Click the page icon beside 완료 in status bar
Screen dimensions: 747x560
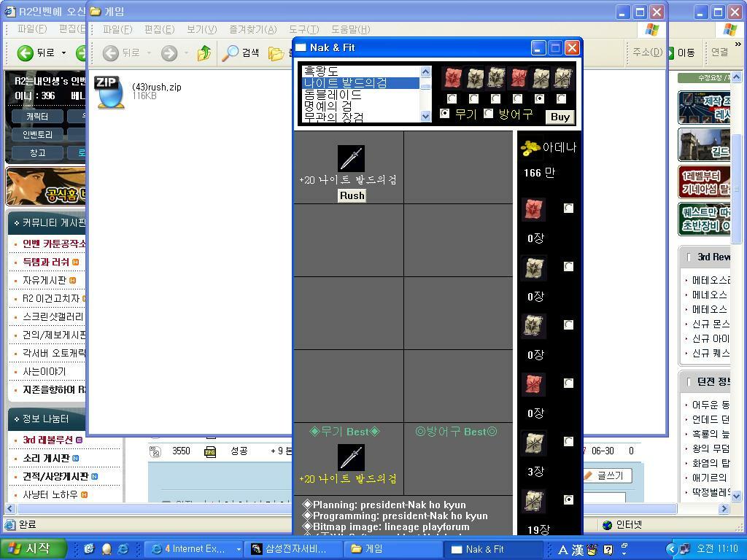pos(9,525)
